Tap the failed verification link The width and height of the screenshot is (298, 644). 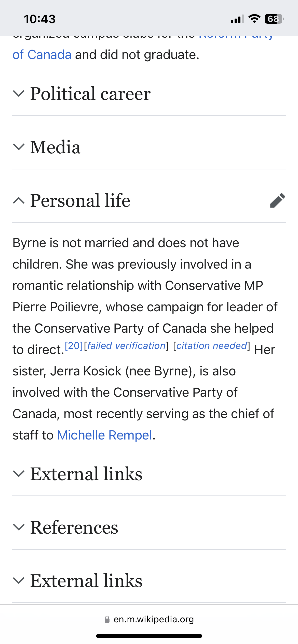126,346
